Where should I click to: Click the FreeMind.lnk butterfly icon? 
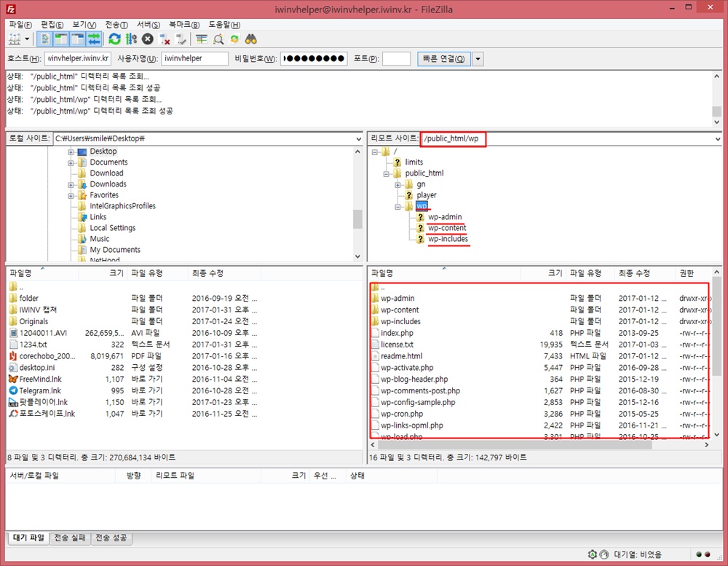13,380
